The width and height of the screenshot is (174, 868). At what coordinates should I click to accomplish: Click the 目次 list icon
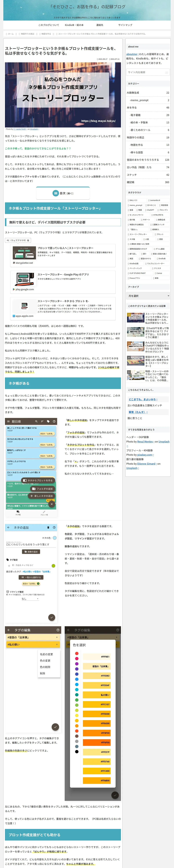56,193
